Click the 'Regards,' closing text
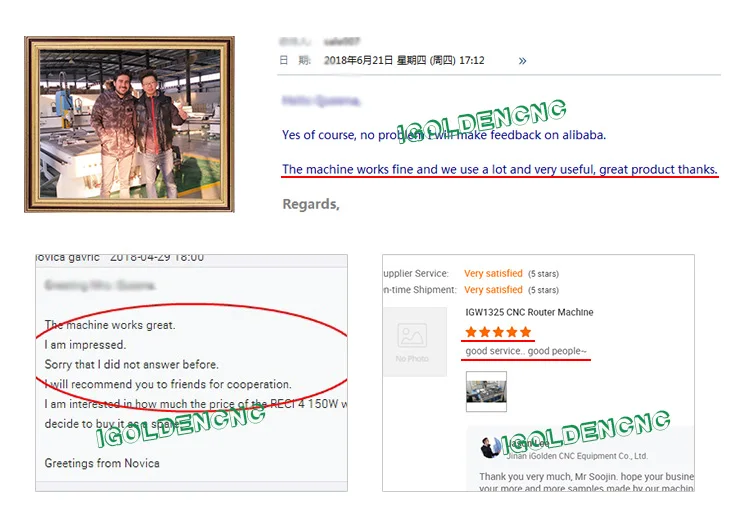This screenshot has height=510, width=750. (x=311, y=204)
